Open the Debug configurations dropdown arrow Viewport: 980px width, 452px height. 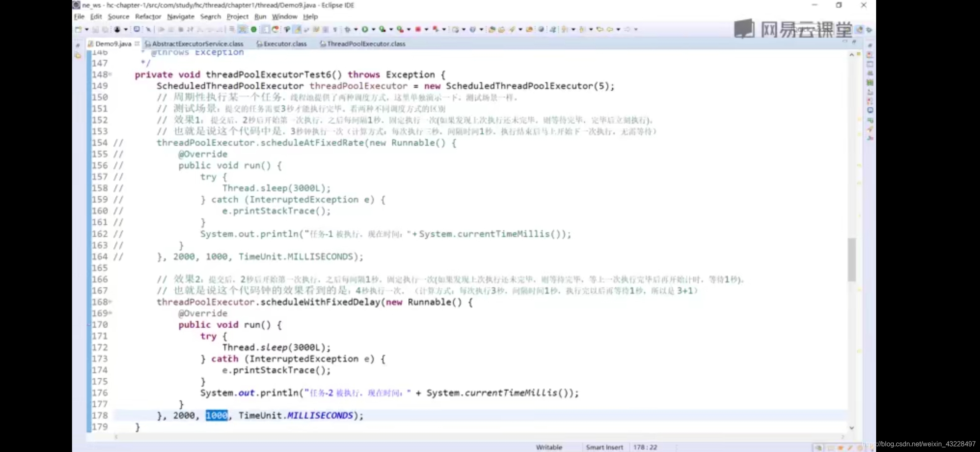(356, 29)
